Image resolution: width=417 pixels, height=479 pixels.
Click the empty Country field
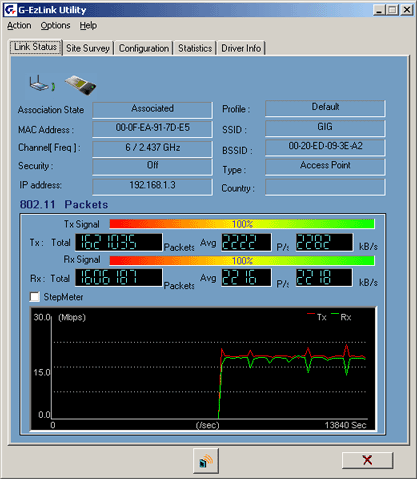tap(325, 187)
